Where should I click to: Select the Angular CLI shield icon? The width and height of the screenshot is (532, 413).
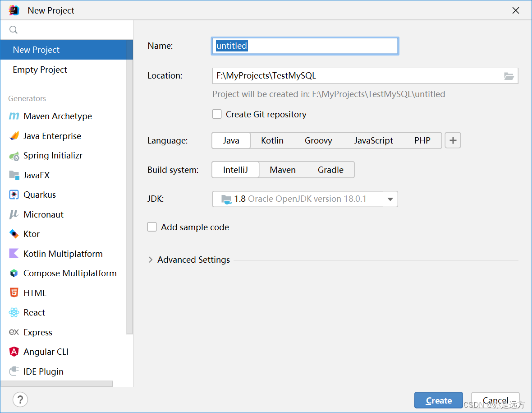pyautogui.click(x=14, y=352)
